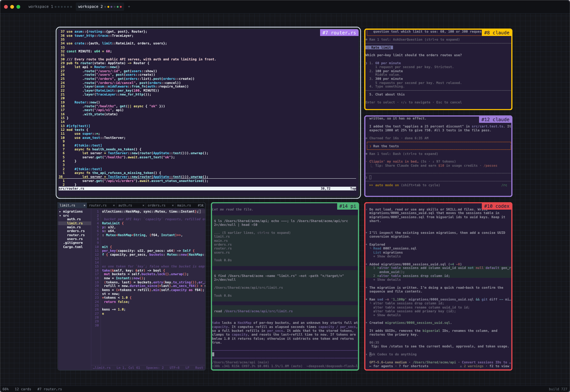Screen dimensions: 570x392
Task: Expand 'Show details' under Explored in codex
Action: 387,256
